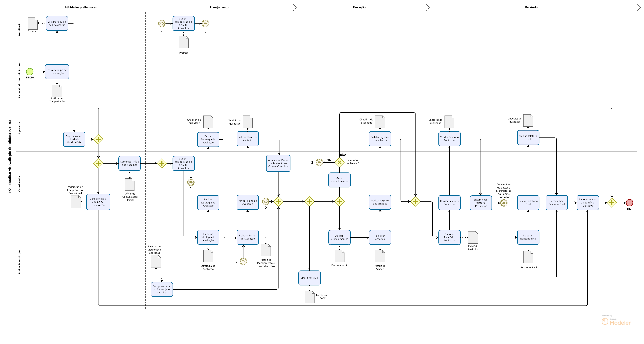Click the message event after Encaminhar Relatório Preliminar
The width and height of the screenshot is (644, 344).
pyautogui.click(x=504, y=203)
